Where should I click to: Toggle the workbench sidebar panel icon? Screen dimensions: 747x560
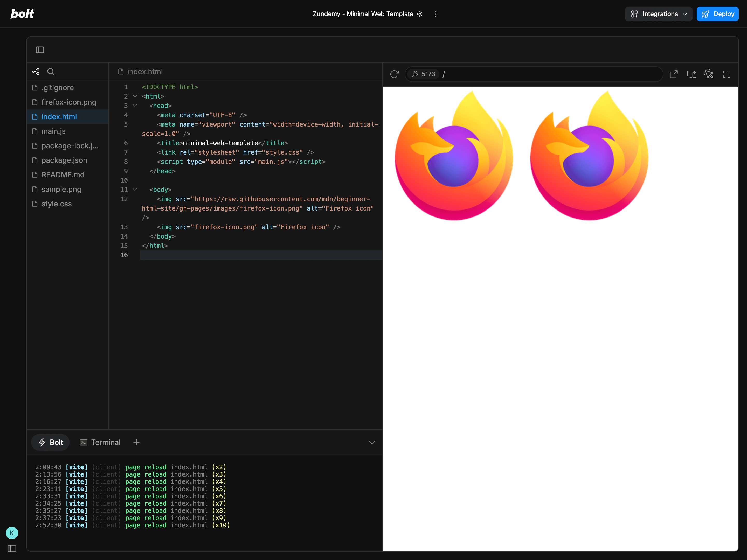coord(40,50)
